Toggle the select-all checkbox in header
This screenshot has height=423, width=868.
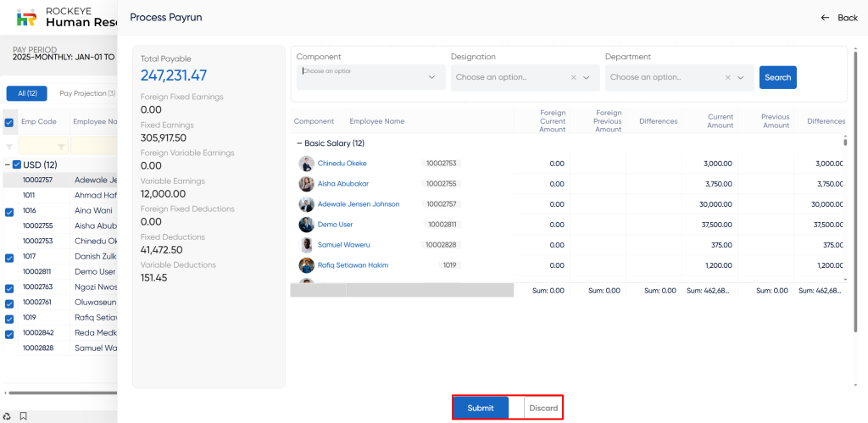[9, 122]
